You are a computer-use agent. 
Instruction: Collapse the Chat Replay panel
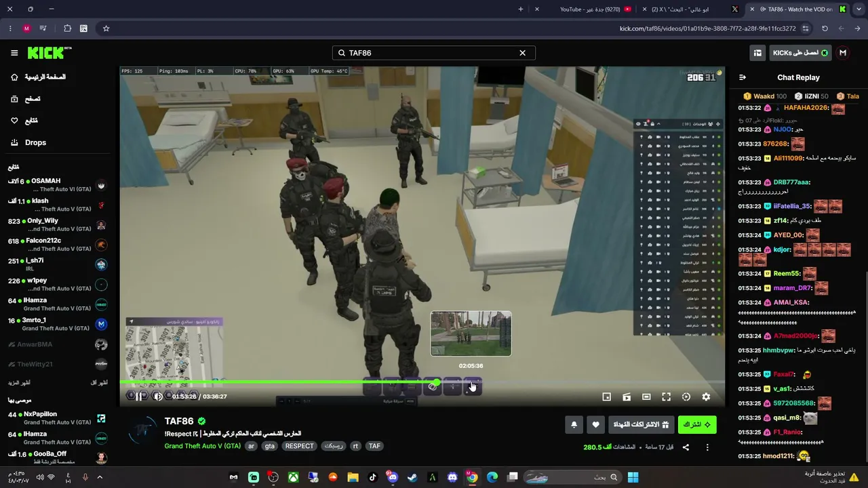[x=742, y=77]
